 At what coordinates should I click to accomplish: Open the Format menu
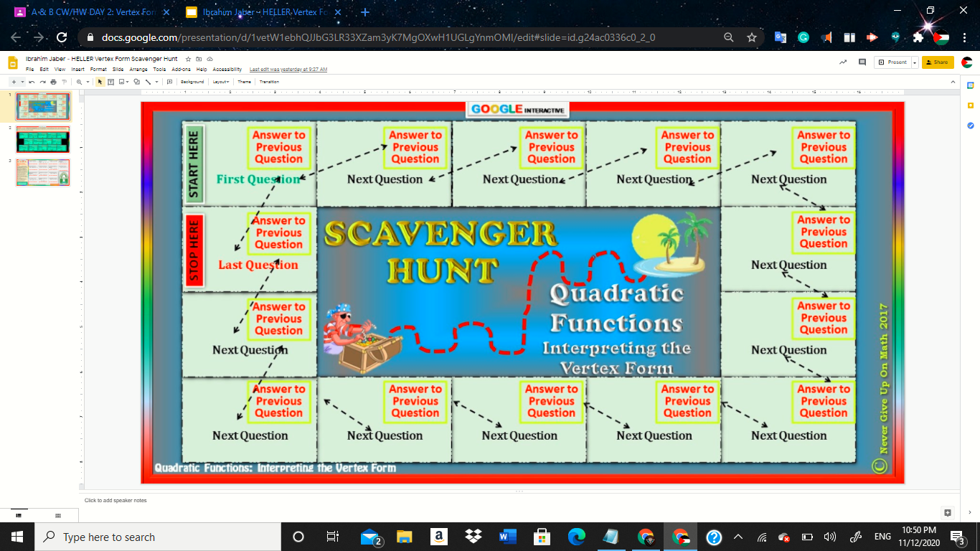(98, 69)
